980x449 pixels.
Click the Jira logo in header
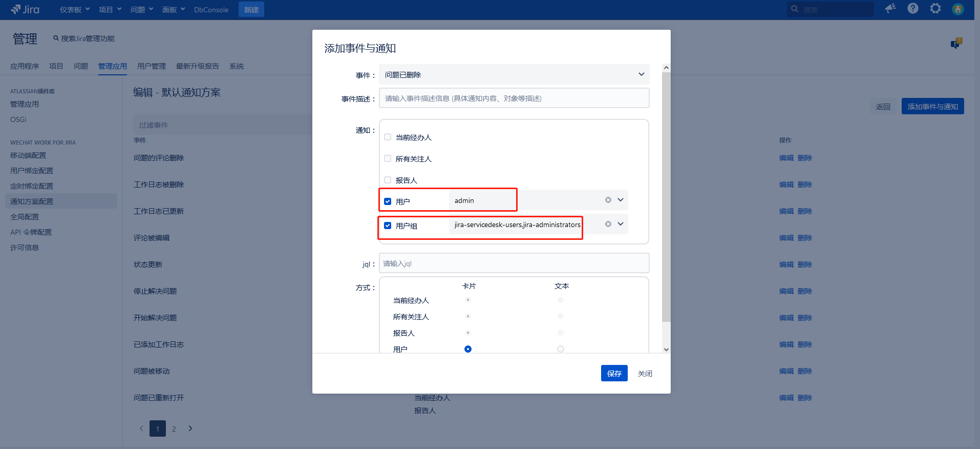25,9
